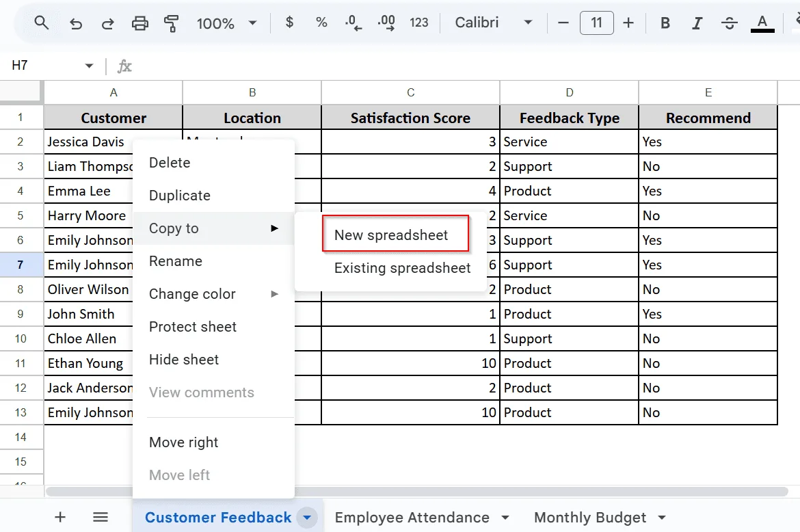Click the Location header cell
800x532 pixels.
[252, 118]
